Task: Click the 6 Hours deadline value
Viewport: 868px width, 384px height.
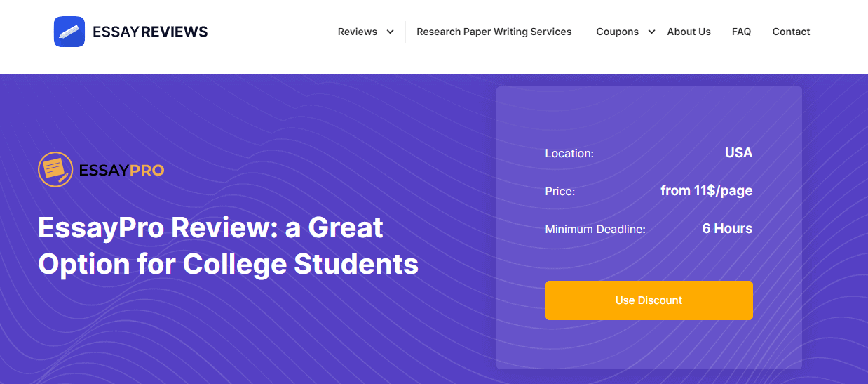Action: tap(728, 228)
